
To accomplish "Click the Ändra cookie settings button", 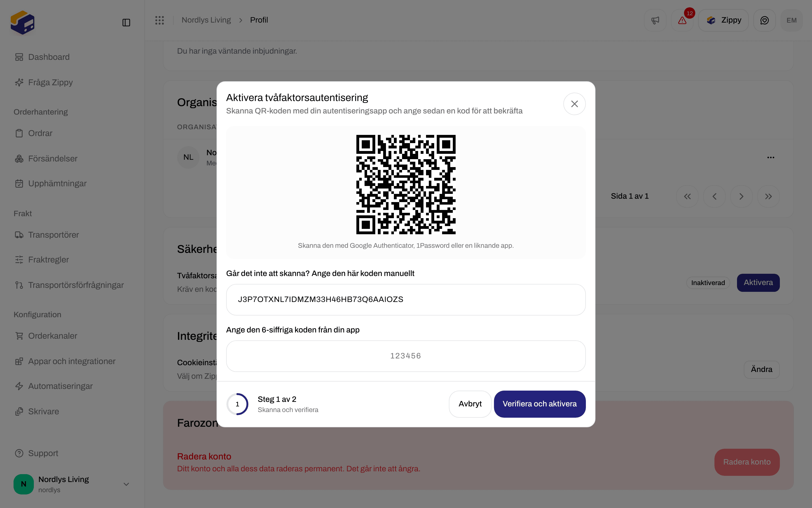I will tap(761, 369).
